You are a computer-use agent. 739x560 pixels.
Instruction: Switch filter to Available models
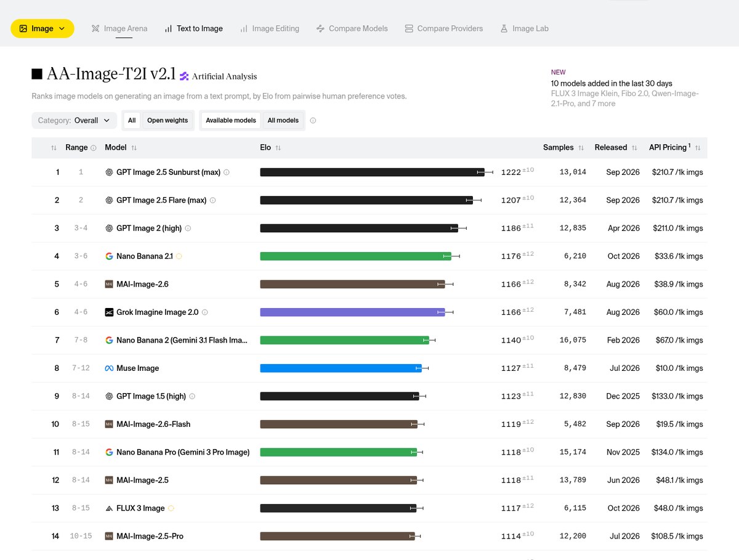(231, 120)
